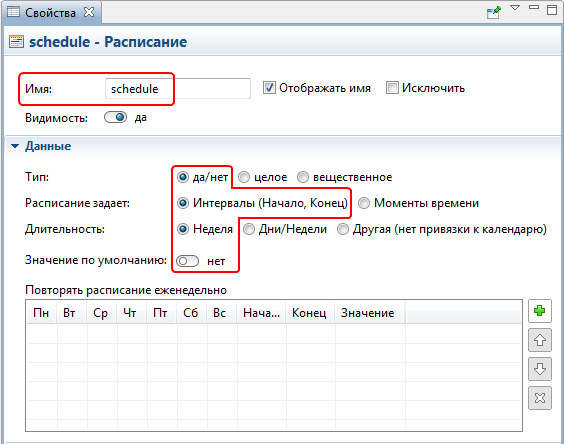
Task: Select Дни/Недели duration option
Action: tap(249, 229)
